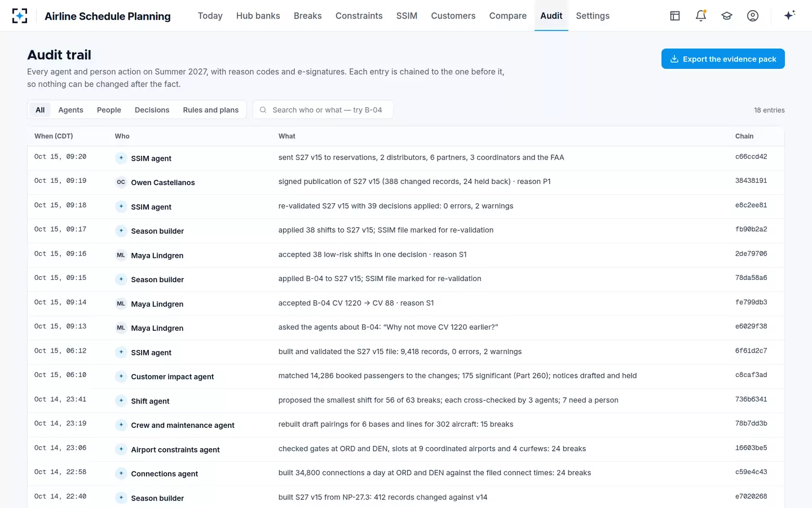Image resolution: width=812 pixels, height=508 pixels.
Task: Click the agent icon of Season builder at 09:17
Action: (121, 231)
